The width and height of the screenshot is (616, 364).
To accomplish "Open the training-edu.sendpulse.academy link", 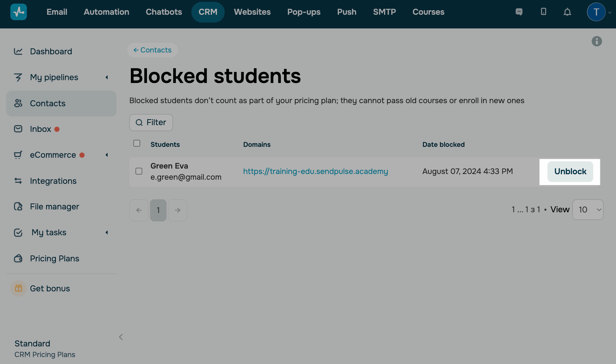I will [315, 171].
